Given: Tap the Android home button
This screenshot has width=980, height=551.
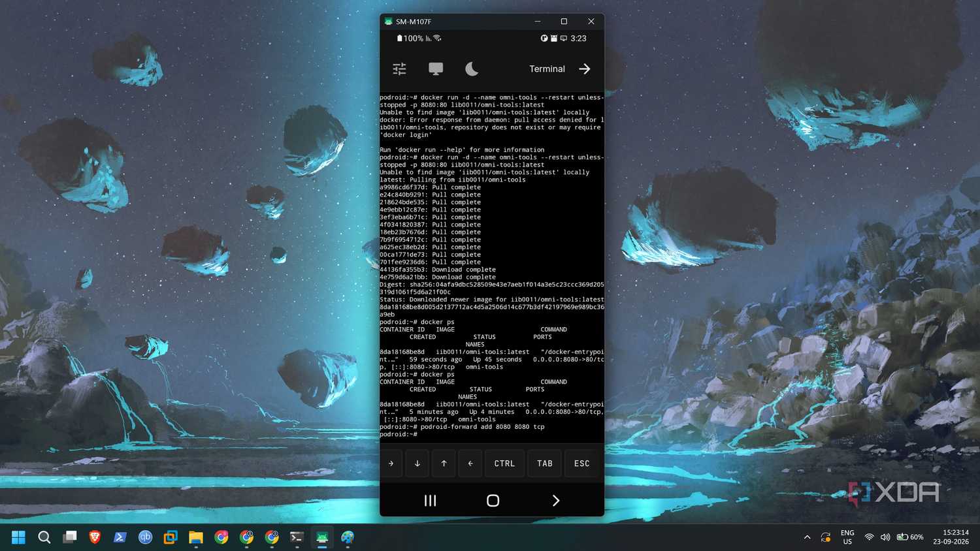Looking at the screenshot, I should 493,501.
